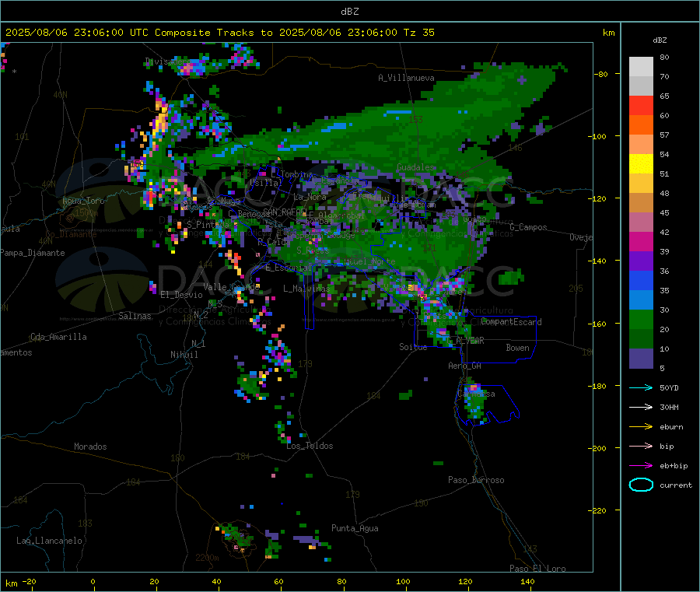Click the El_Desvio map label
This screenshot has height=592, width=700.
181,295
